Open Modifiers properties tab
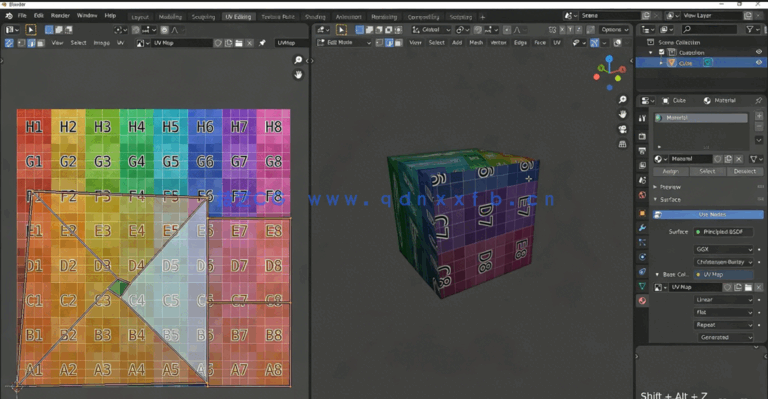This screenshot has height=399, width=768. 642,228
